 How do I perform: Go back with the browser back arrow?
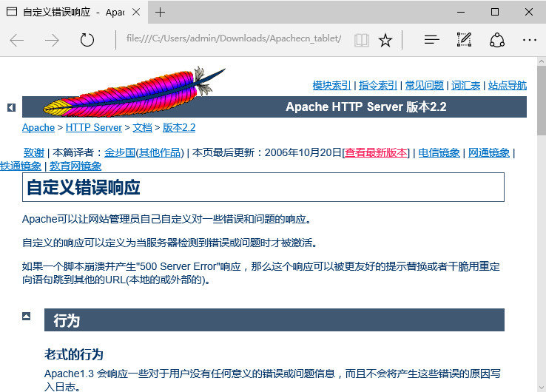[x=17, y=41]
